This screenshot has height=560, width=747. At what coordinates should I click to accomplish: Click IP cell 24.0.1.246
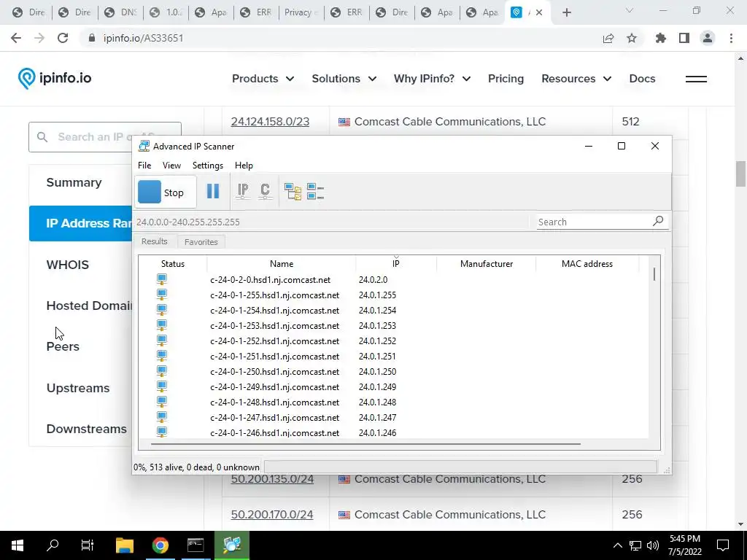pyautogui.click(x=377, y=433)
